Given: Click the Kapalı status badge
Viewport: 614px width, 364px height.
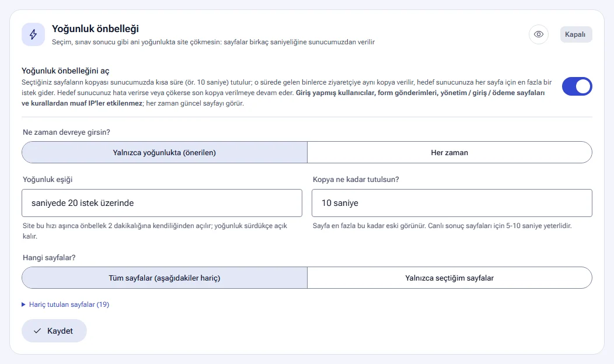Looking at the screenshot, I should click(575, 34).
